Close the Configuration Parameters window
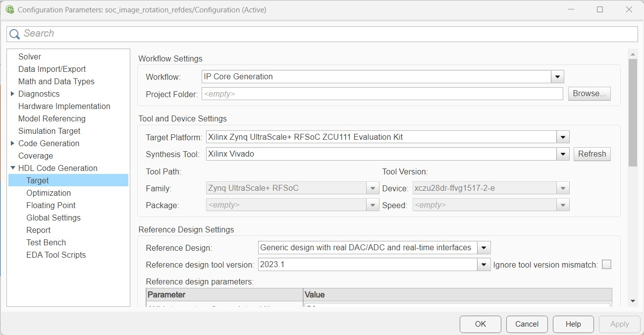 (630, 9)
